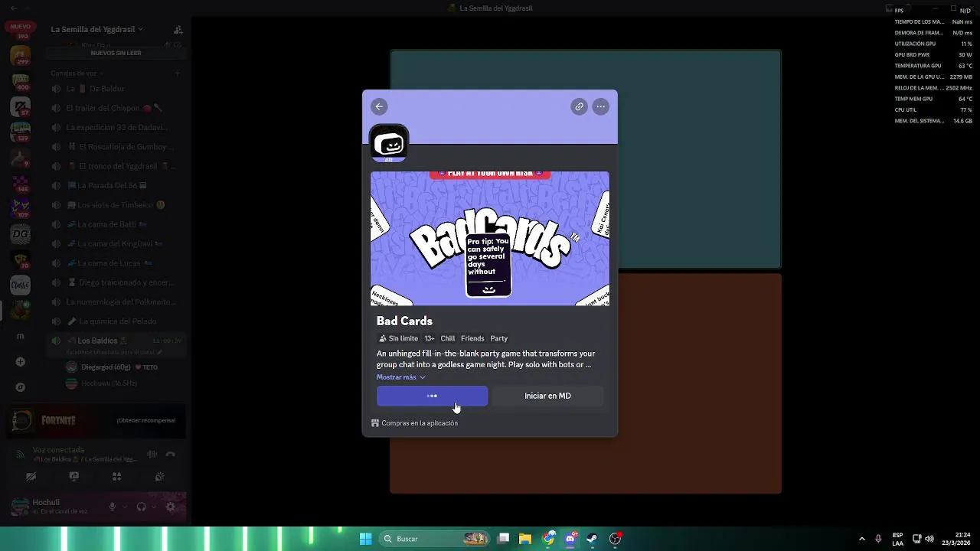The width and height of the screenshot is (980, 551).
Task: Click the Party tag
Action: tap(499, 338)
